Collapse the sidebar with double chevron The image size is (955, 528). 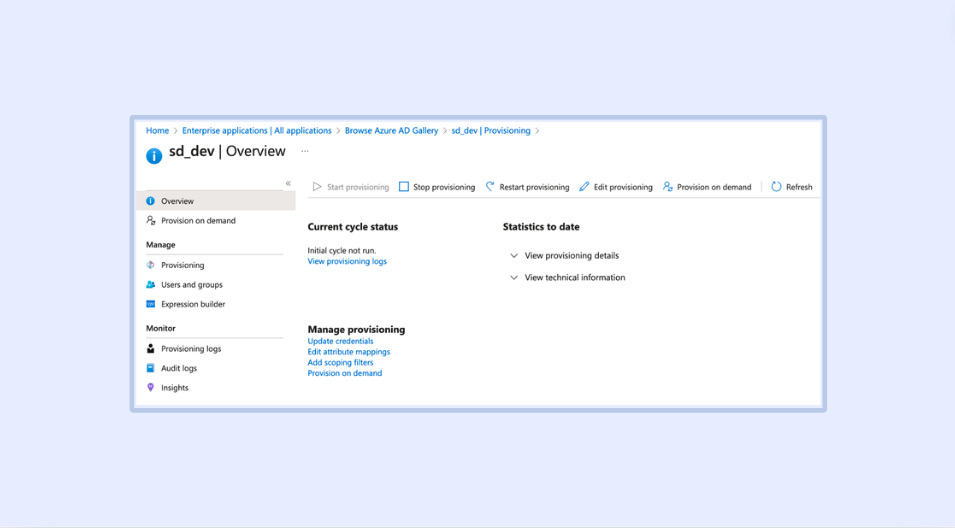pyautogui.click(x=288, y=183)
